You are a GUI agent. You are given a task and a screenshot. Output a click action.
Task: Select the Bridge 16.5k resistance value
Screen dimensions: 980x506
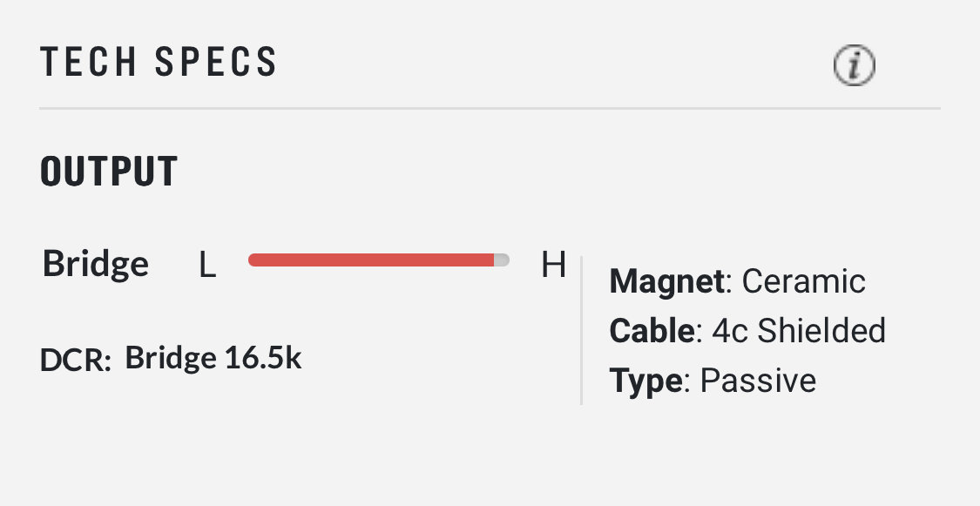coord(213,358)
